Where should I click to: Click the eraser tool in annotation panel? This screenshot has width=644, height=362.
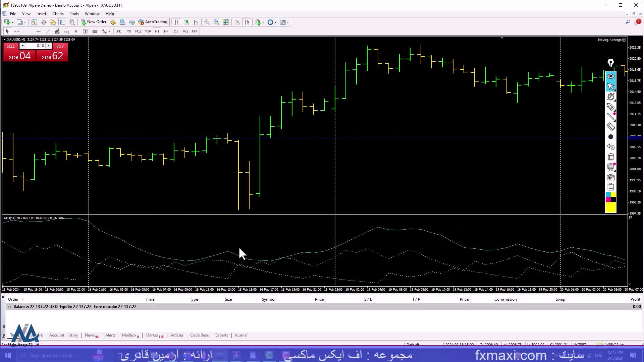[610, 127]
